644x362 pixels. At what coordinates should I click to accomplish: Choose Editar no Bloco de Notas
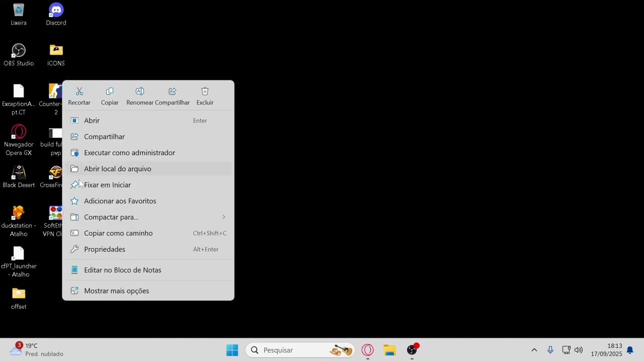point(148,270)
